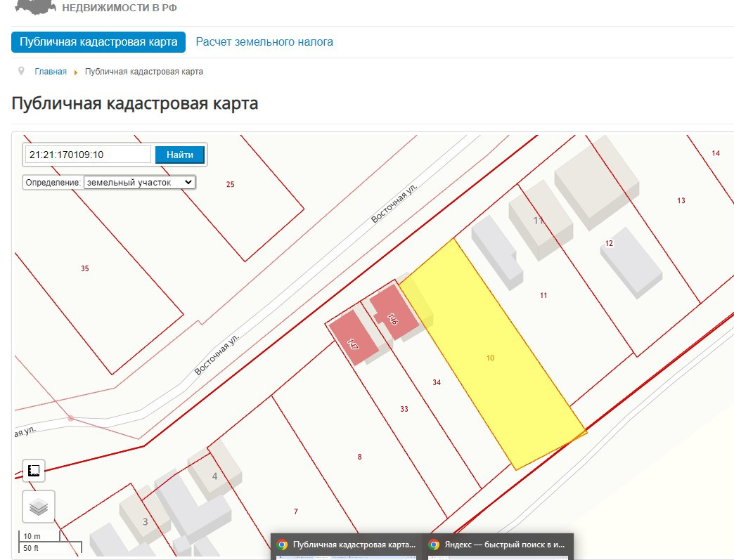This screenshot has width=734, height=560.
Task: Click the map measurement ruler tool icon
Action: [x=34, y=471]
